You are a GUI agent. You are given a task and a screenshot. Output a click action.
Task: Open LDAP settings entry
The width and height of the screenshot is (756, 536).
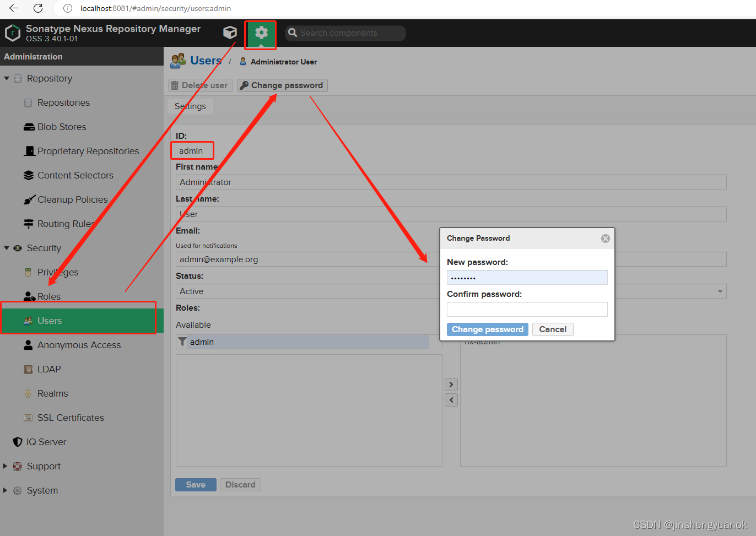click(x=49, y=369)
